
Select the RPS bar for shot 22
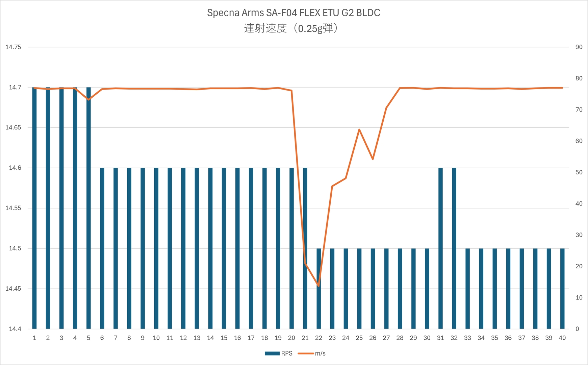[x=318, y=289]
